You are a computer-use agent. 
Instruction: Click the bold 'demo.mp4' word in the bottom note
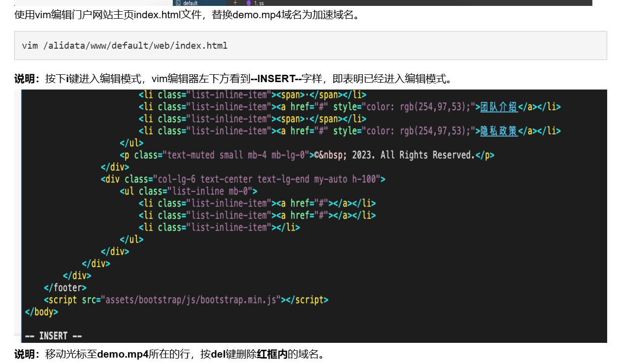click(x=123, y=354)
